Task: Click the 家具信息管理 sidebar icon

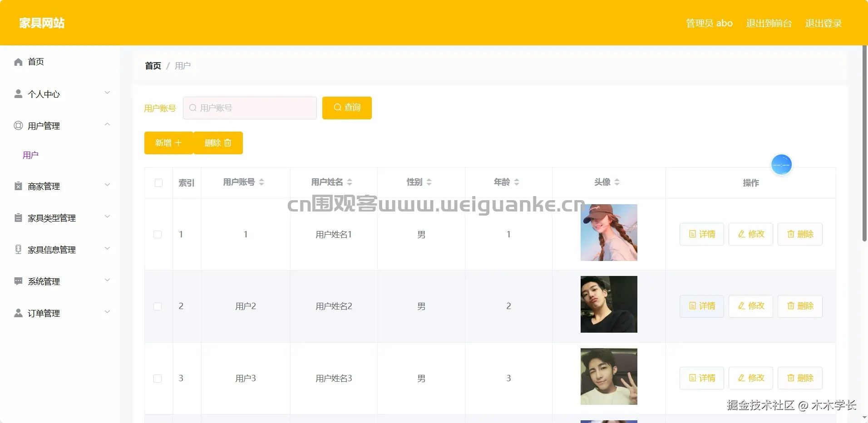Action: [18, 250]
